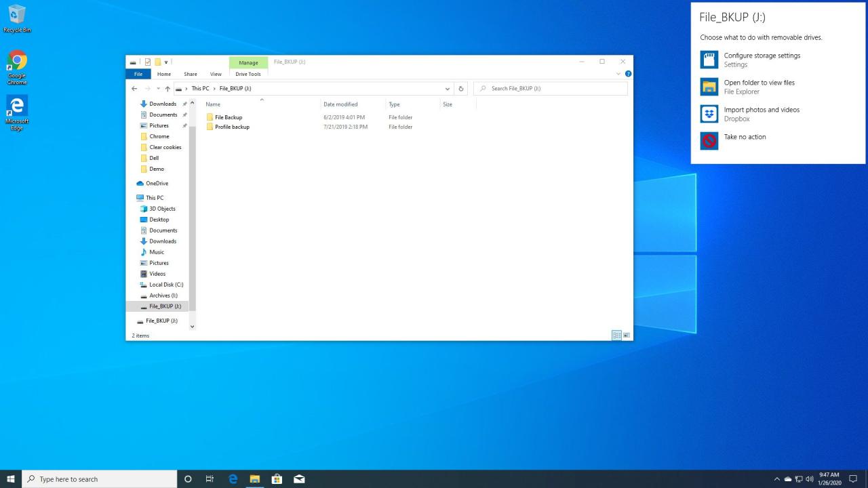Show hidden system tray icons

(777, 479)
